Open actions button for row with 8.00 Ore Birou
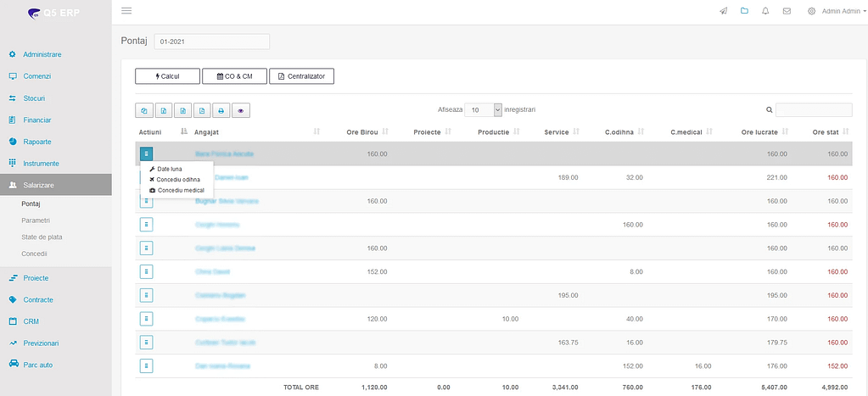Viewport: 868px width, 396px height. [x=146, y=366]
